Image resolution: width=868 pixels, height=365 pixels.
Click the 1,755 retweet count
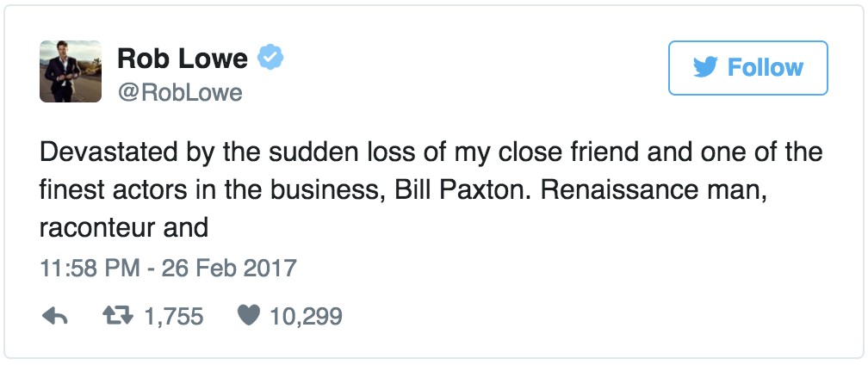173,317
